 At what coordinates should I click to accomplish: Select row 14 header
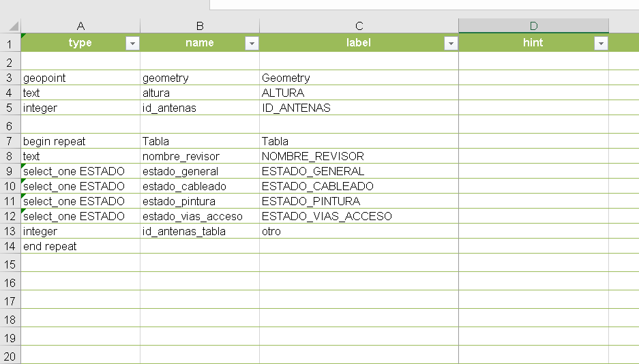(x=10, y=246)
